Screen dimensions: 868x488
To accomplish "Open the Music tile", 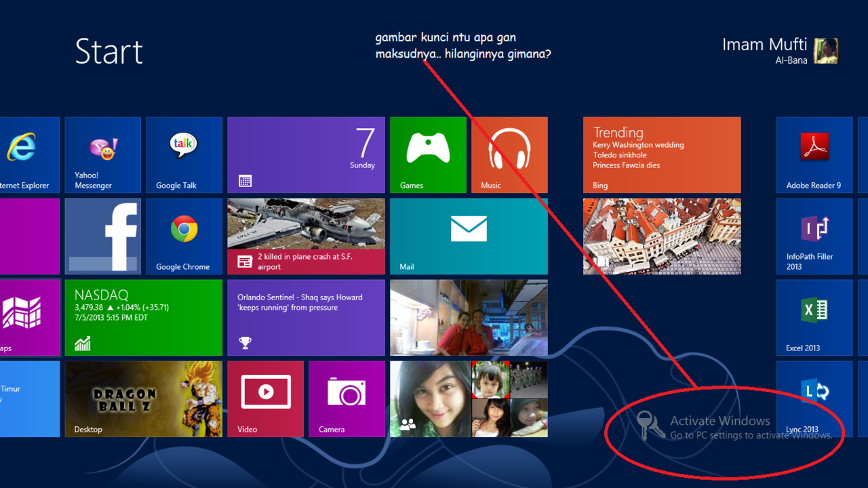I will click(510, 155).
